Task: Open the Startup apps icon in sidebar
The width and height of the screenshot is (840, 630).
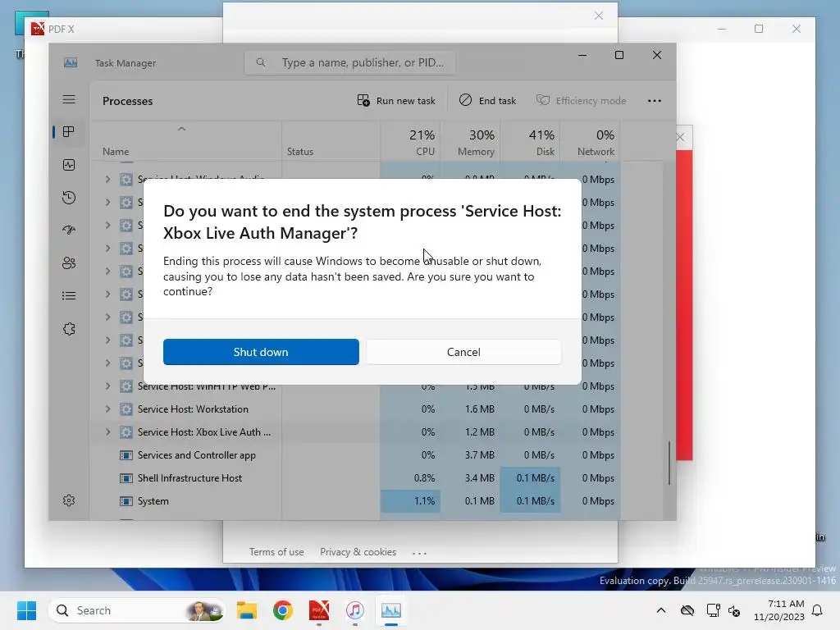Action: [x=69, y=231]
